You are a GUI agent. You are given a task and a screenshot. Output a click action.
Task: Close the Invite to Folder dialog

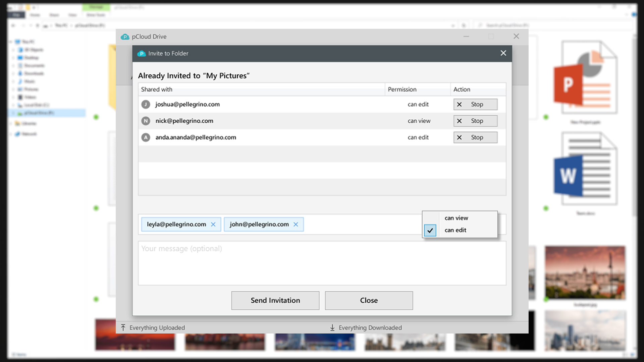[503, 53]
